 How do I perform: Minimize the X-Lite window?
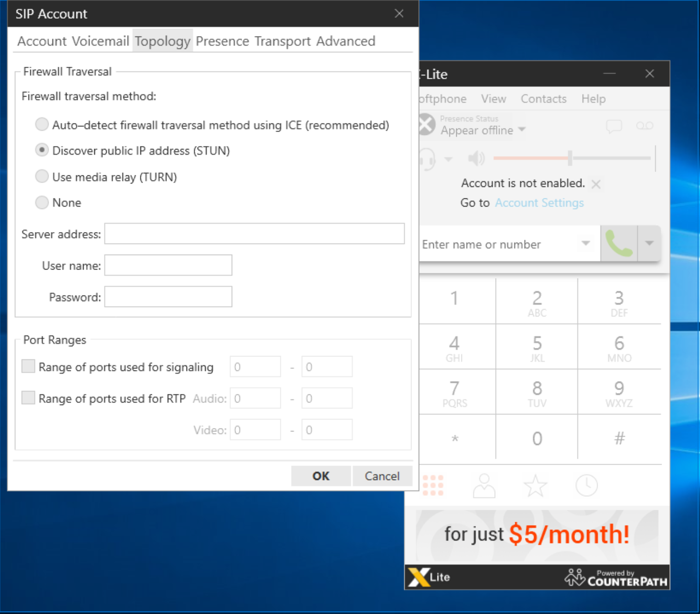pyautogui.click(x=610, y=74)
